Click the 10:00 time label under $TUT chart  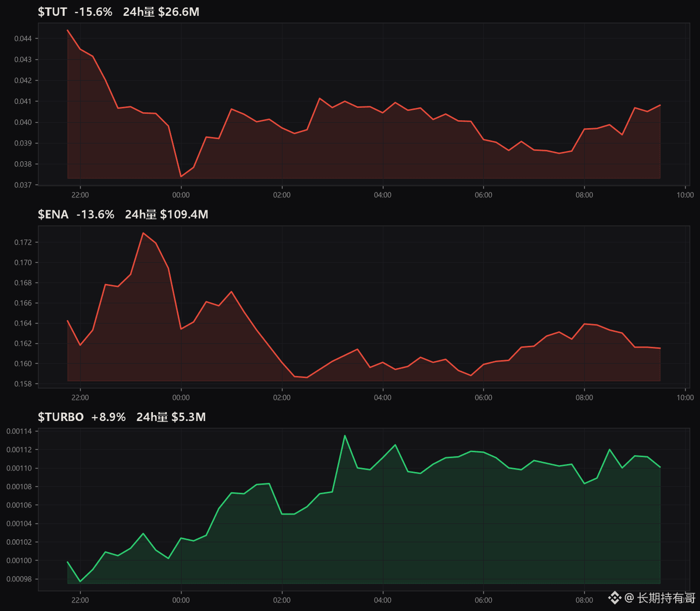pyautogui.click(x=685, y=195)
